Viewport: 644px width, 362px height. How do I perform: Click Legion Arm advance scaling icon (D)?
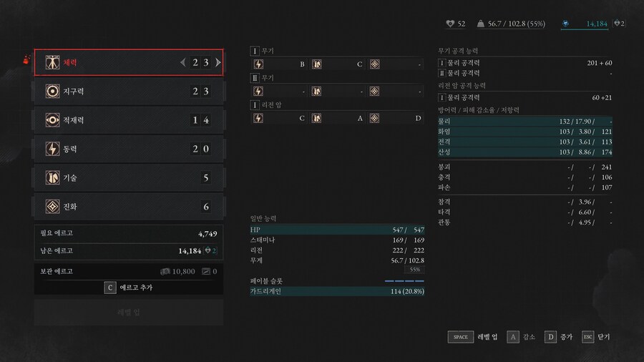click(374, 118)
